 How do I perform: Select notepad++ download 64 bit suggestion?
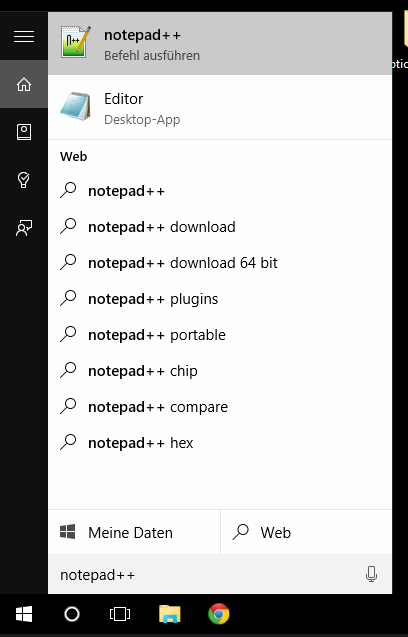(220, 263)
